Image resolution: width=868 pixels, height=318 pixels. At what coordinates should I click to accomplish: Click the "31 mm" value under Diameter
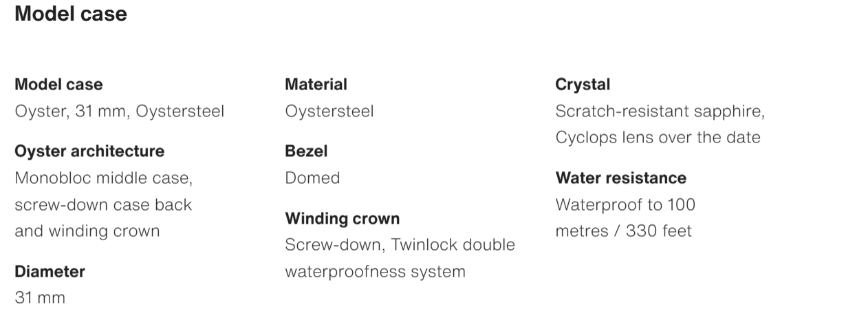click(x=40, y=297)
